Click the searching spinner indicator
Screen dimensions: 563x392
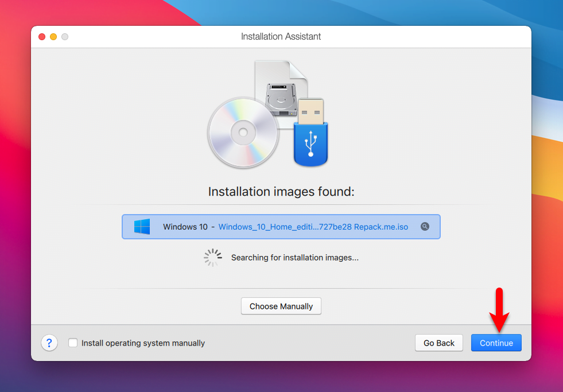pos(213,257)
